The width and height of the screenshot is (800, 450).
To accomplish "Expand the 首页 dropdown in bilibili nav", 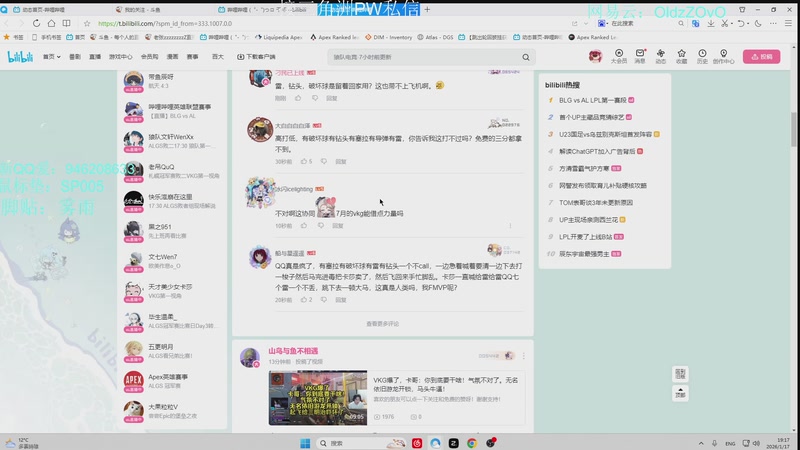I will (x=52, y=57).
